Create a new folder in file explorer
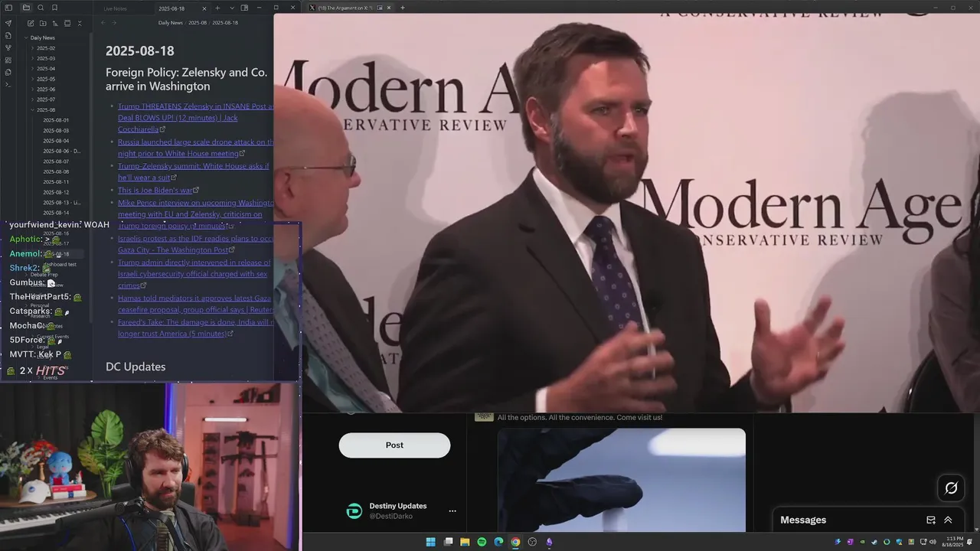Viewport: 980px width, 551px height. point(43,23)
